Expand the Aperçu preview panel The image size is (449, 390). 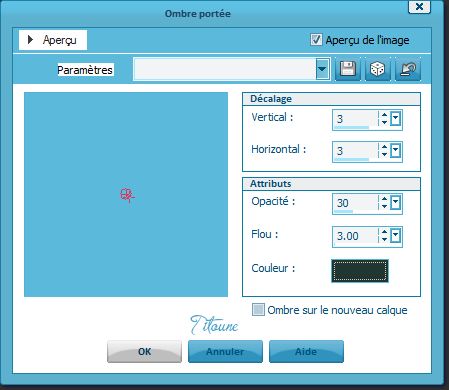click(x=53, y=40)
